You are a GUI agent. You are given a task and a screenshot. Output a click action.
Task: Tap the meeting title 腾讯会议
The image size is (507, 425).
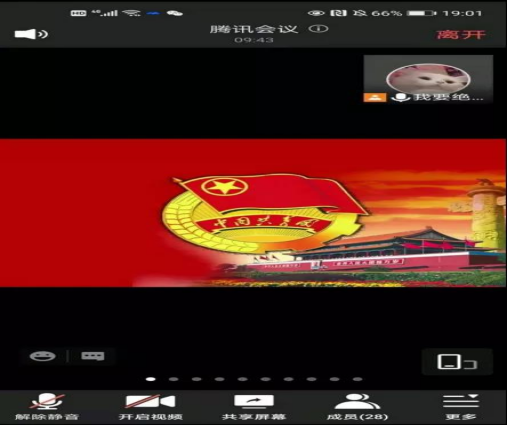coord(254,29)
